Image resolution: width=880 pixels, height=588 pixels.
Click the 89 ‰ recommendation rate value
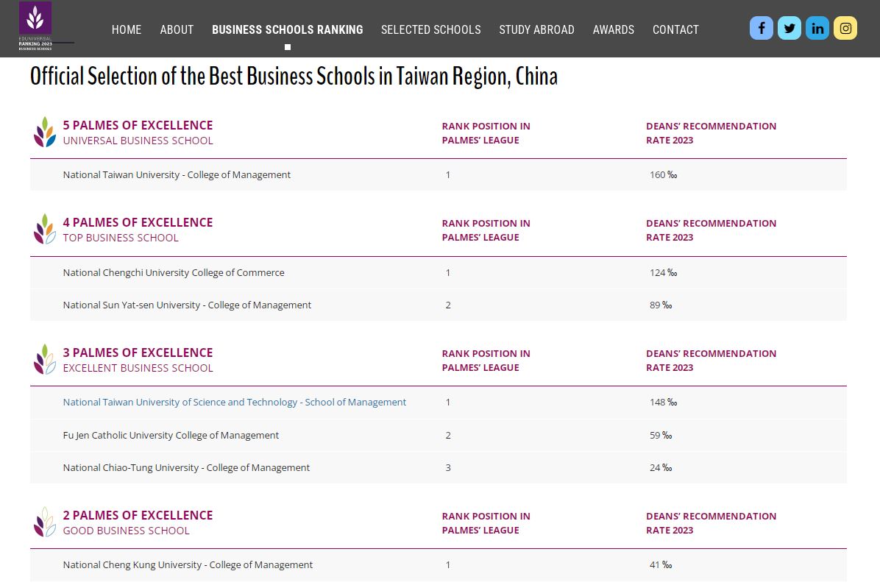click(661, 305)
